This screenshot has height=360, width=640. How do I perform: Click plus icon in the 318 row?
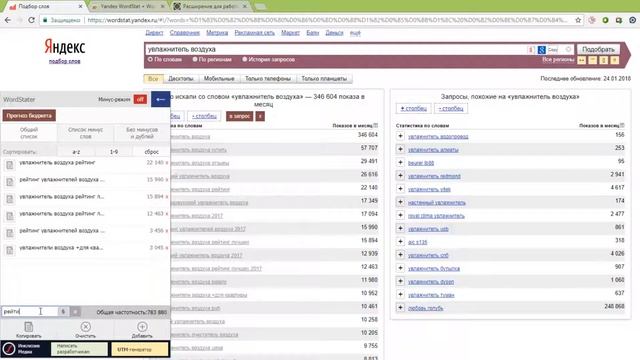coord(400,242)
